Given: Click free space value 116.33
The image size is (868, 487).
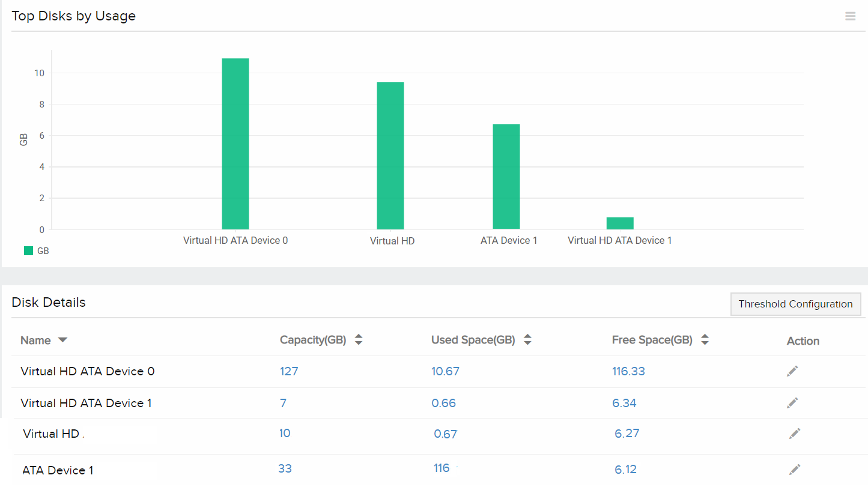Looking at the screenshot, I should pos(628,371).
